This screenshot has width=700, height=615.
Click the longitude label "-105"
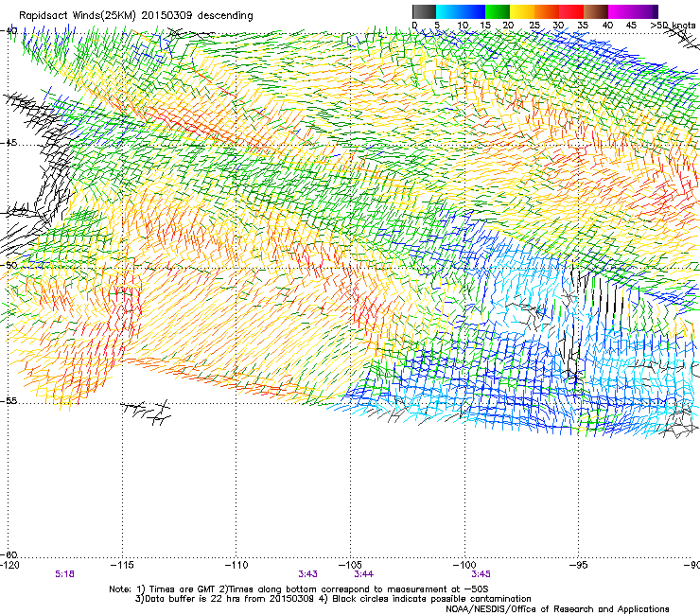(350, 565)
